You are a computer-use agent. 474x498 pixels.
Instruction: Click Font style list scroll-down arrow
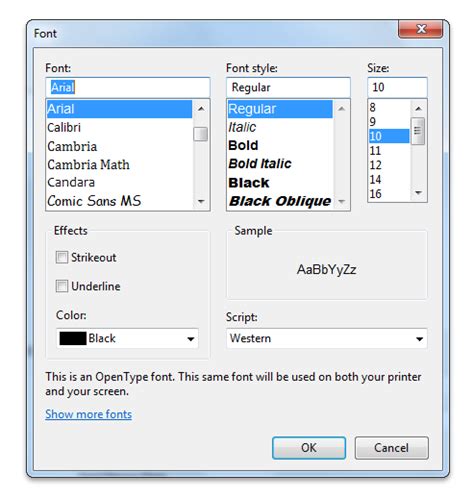click(341, 201)
